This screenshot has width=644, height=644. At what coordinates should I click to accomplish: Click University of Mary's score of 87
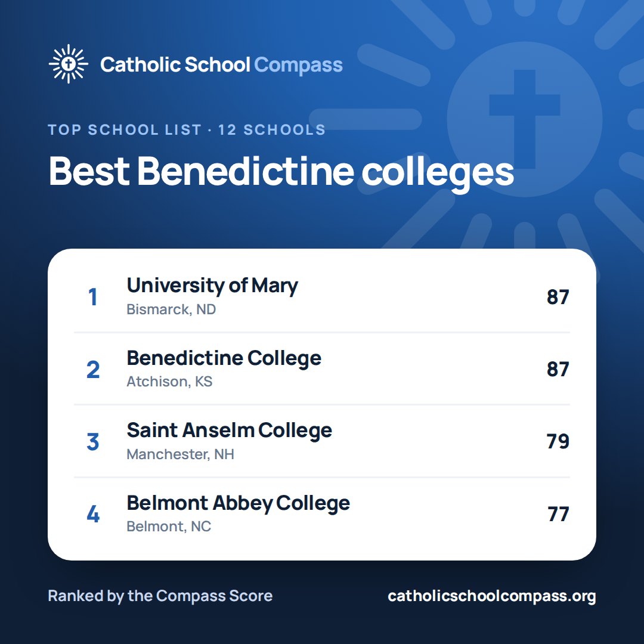[x=558, y=297]
